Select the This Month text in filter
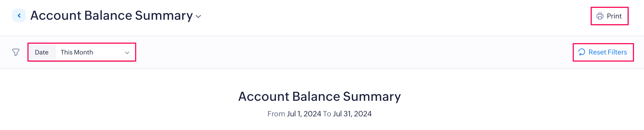This screenshot has width=644, height=130. tap(77, 52)
